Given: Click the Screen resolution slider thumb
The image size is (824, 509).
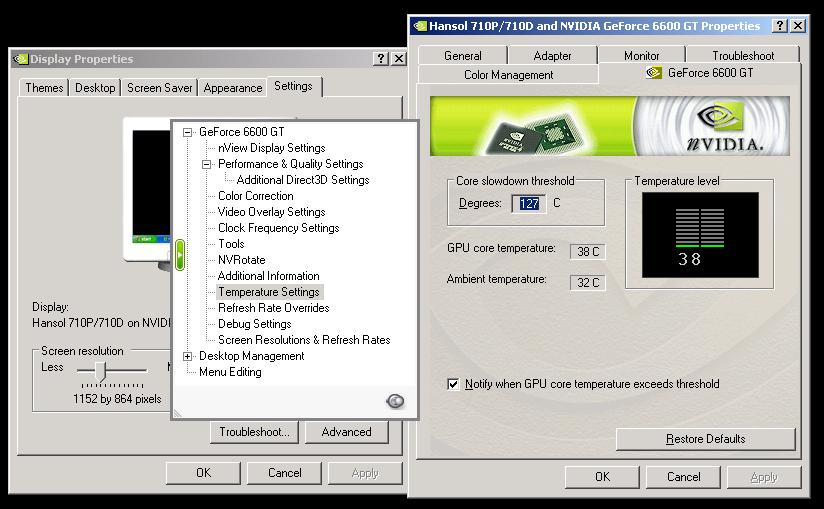Looking at the screenshot, I should [x=101, y=371].
